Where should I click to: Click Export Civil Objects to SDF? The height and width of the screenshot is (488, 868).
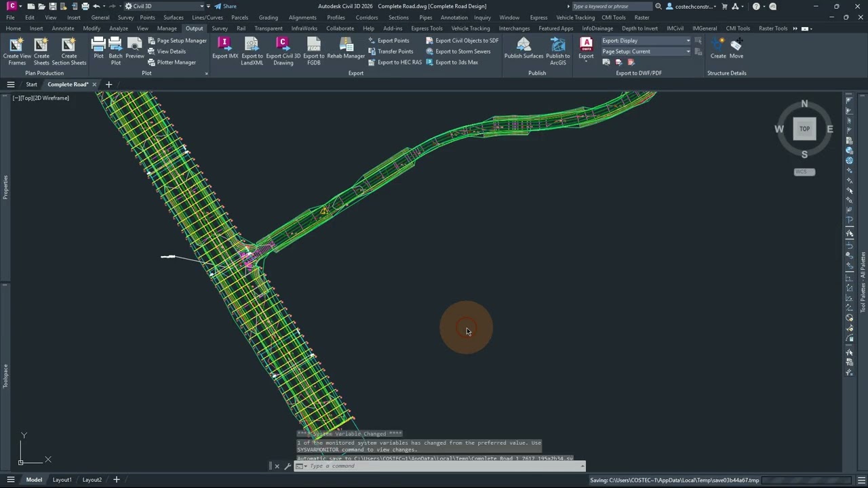[462, 41]
